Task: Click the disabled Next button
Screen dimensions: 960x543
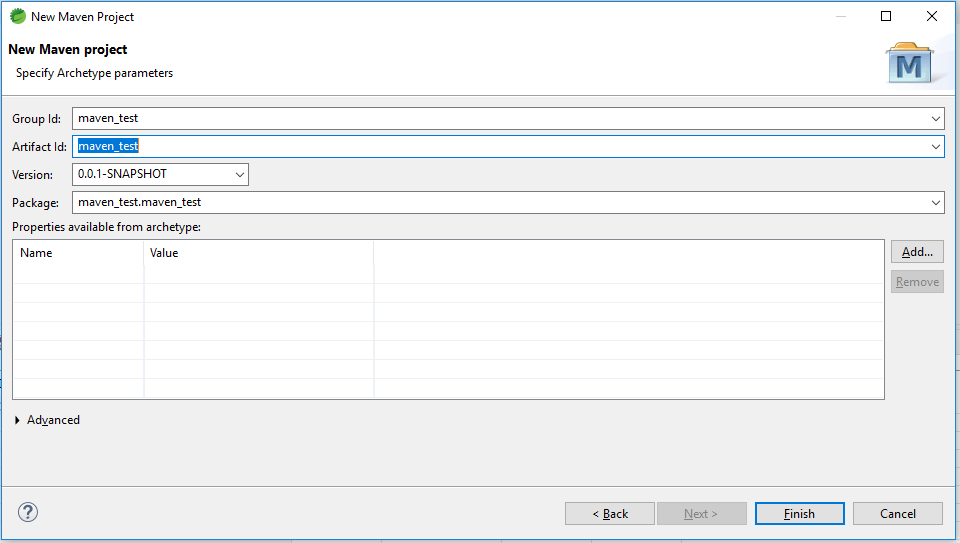Action: [702, 514]
